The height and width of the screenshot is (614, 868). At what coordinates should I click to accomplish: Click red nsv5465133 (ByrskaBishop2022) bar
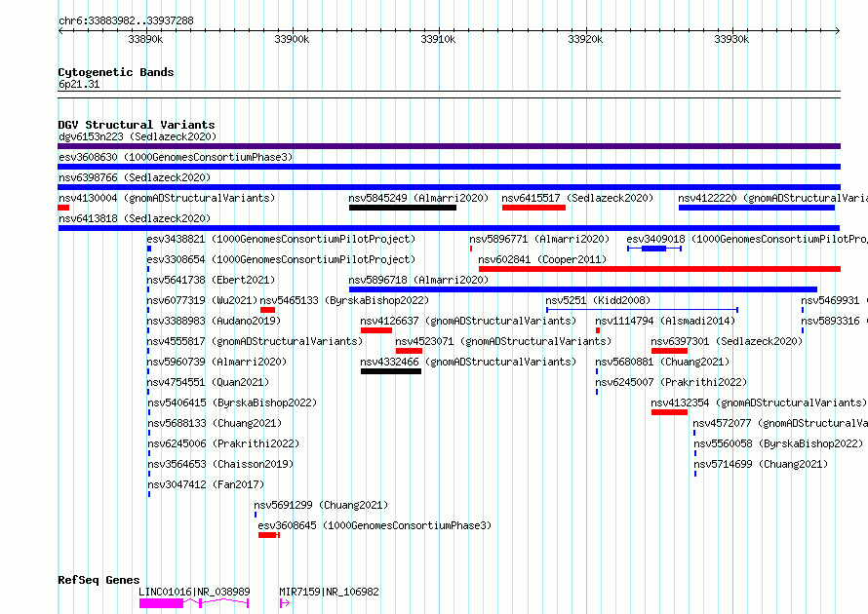pos(267,310)
